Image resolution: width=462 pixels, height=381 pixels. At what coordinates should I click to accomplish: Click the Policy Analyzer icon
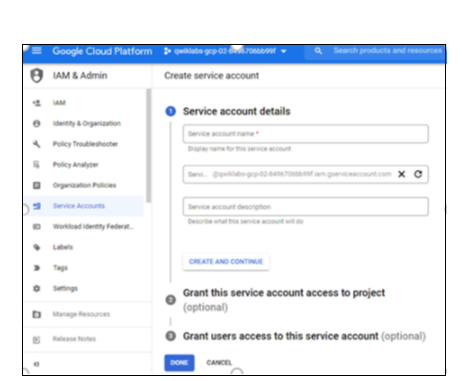(x=37, y=165)
